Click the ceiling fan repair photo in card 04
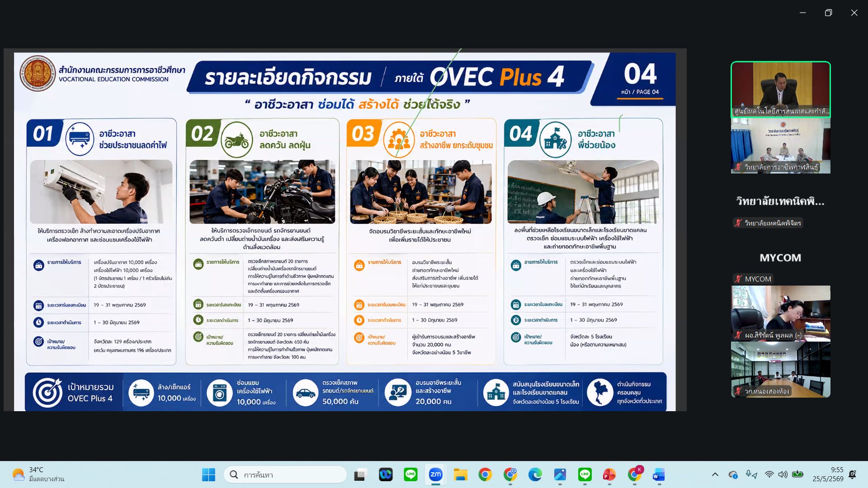This screenshot has width=868, height=488. [583, 192]
